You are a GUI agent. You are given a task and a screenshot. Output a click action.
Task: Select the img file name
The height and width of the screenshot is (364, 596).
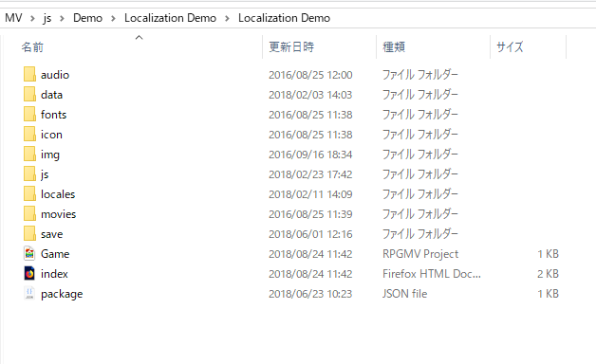(50, 155)
